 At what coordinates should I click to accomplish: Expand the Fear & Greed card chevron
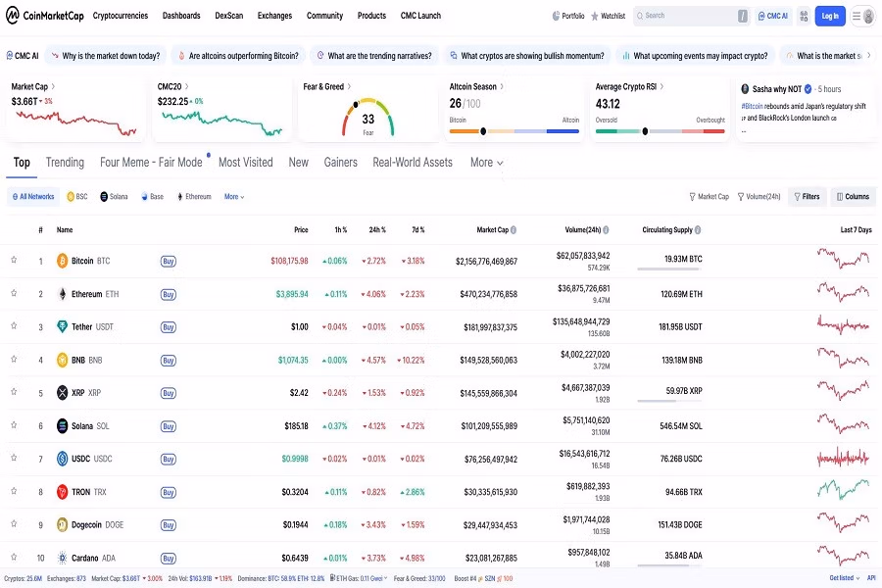[349, 86]
